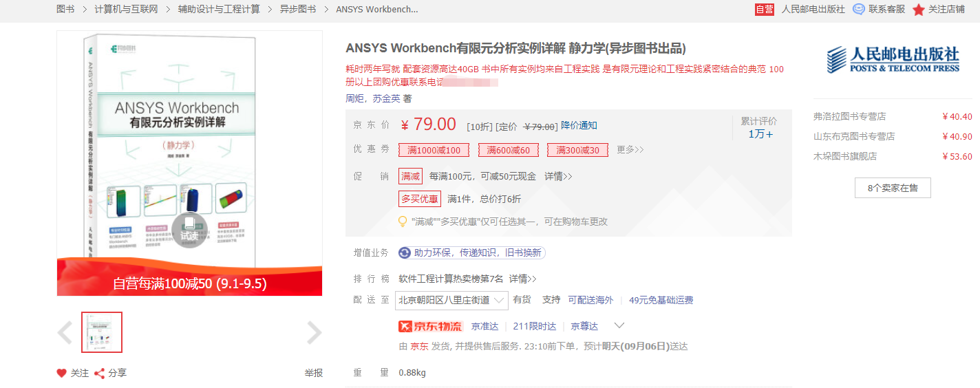Click the ￥40.90 seller price

957,136
